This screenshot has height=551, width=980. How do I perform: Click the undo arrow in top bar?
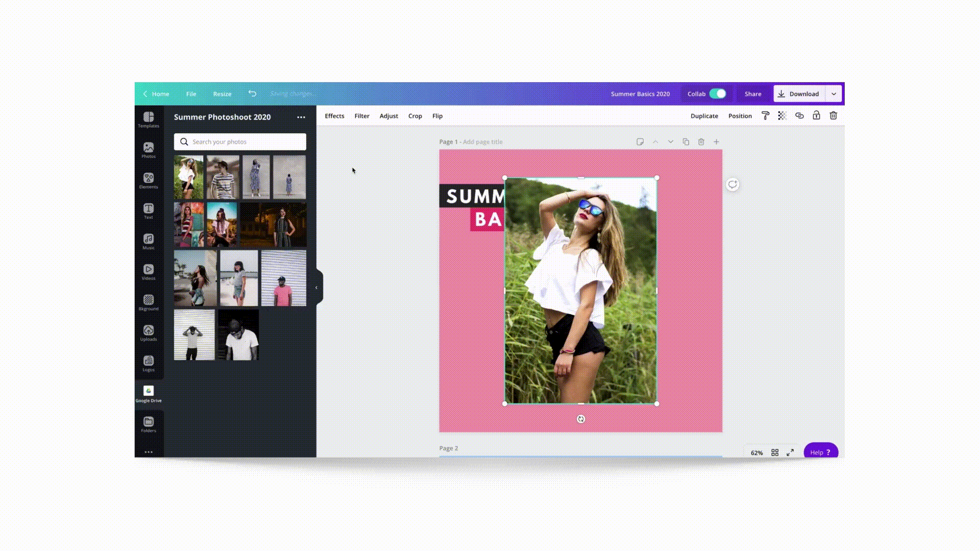pos(252,93)
